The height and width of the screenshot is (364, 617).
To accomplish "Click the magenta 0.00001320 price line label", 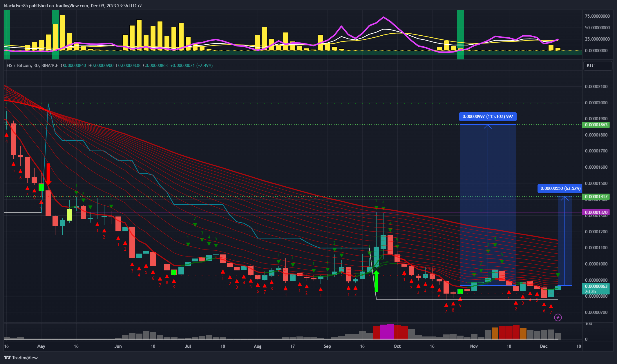I will (596, 212).
